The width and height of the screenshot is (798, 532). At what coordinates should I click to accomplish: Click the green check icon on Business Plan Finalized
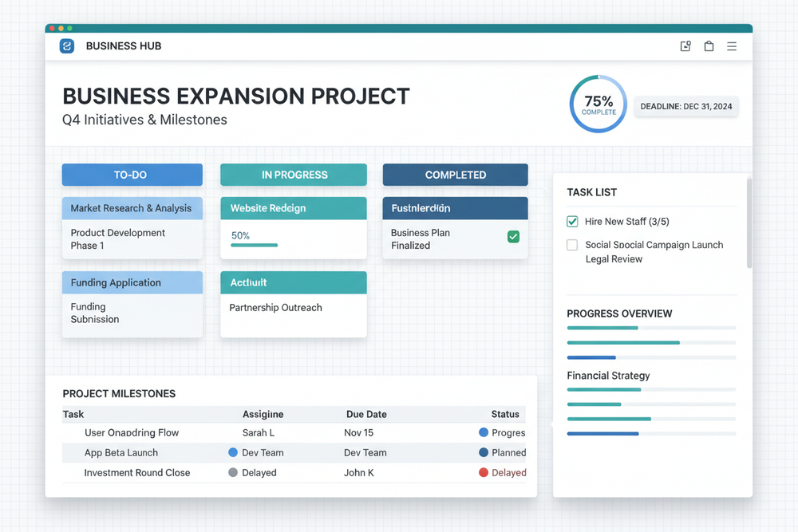coord(513,237)
